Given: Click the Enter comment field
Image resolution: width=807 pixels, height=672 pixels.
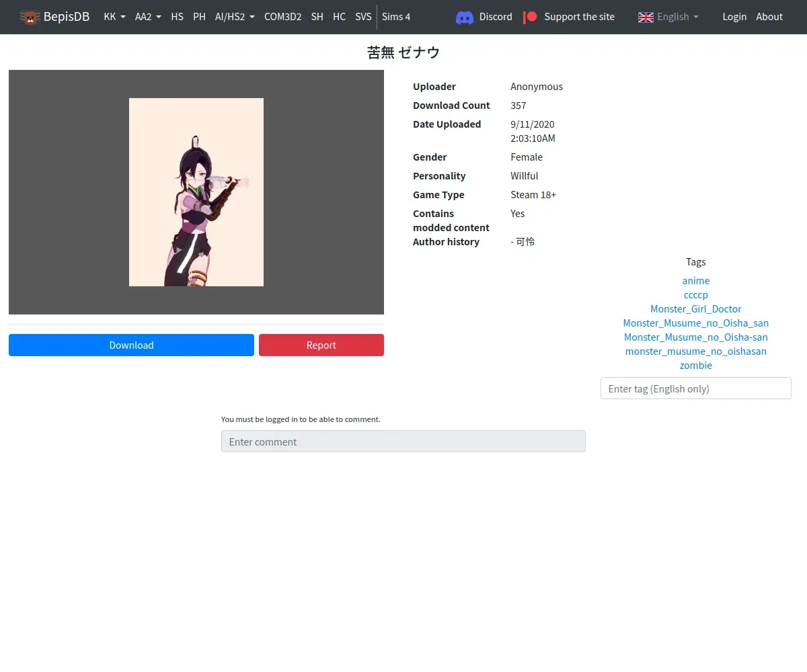Looking at the screenshot, I should click(403, 442).
